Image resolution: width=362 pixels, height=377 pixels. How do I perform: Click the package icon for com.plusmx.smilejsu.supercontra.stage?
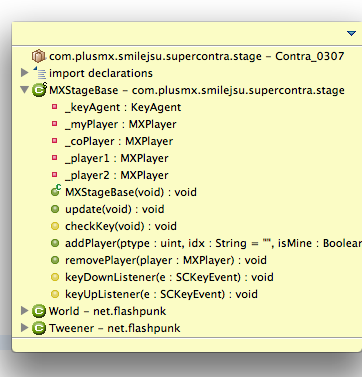[39, 56]
